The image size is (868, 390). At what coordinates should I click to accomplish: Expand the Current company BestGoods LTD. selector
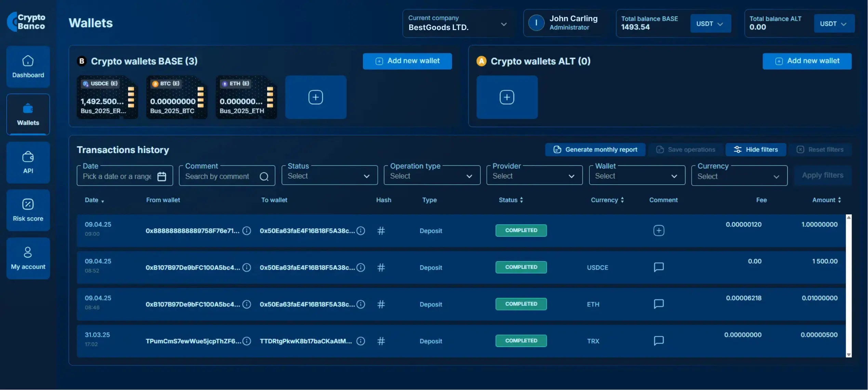point(458,23)
